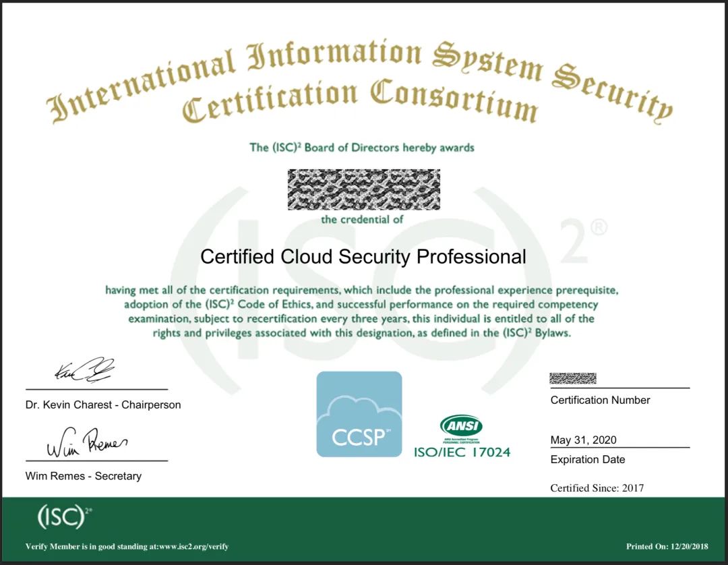
Task: Click the ANSI accreditation logo
Action: click(461, 429)
